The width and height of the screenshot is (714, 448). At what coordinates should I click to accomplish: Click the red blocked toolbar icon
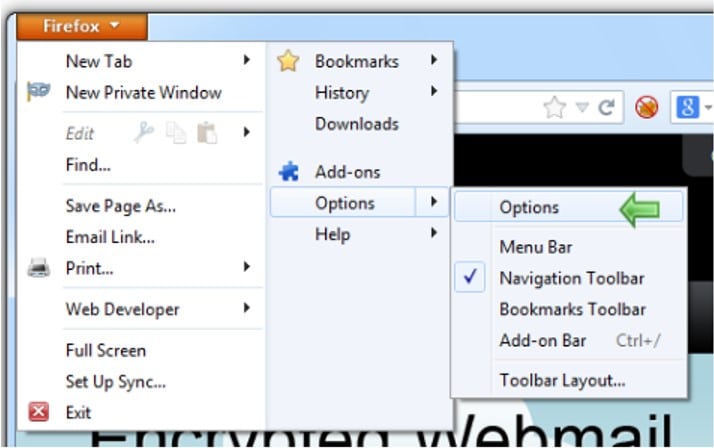(x=647, y=107)
